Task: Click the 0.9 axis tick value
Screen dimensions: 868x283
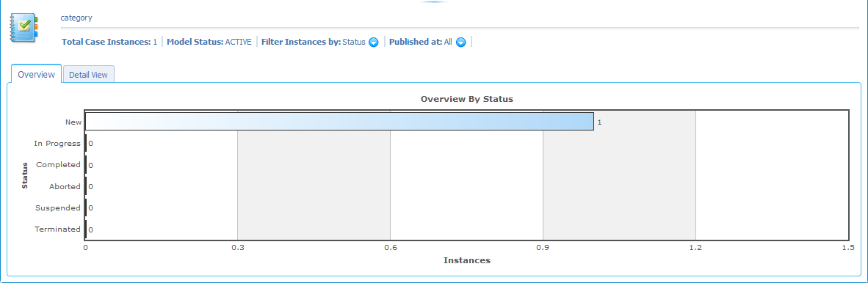Action: pos(543,249)
